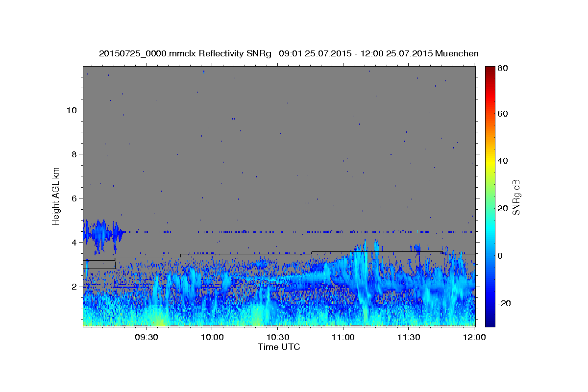Click 'Muenchen' in the plot title
Screen dimensions: 588x392
pos(457,54)
